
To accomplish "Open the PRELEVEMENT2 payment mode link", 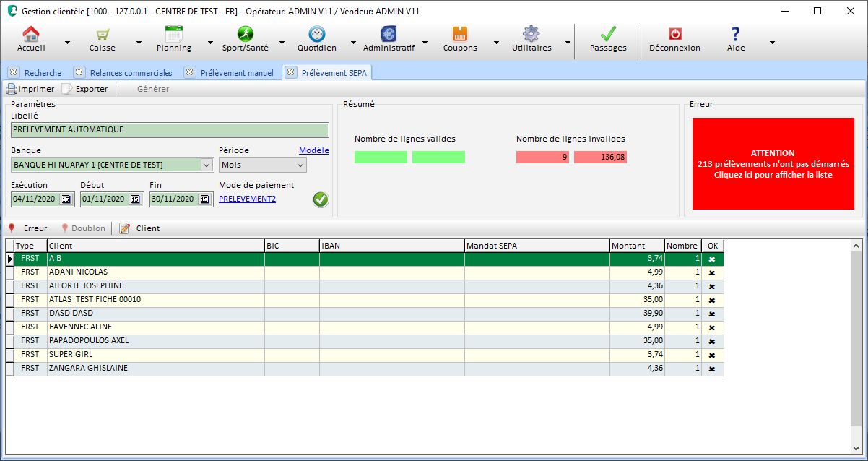I will (247, 199).
